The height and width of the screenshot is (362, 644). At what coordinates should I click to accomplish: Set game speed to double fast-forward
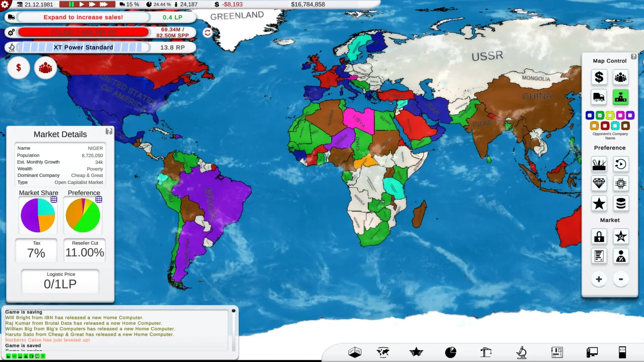click(92, 4)
